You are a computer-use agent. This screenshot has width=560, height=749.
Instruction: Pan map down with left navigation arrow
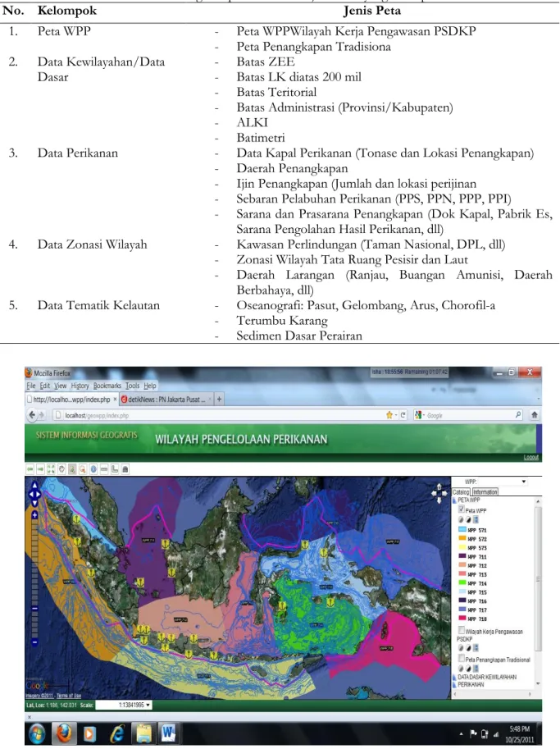pos(35,503)
